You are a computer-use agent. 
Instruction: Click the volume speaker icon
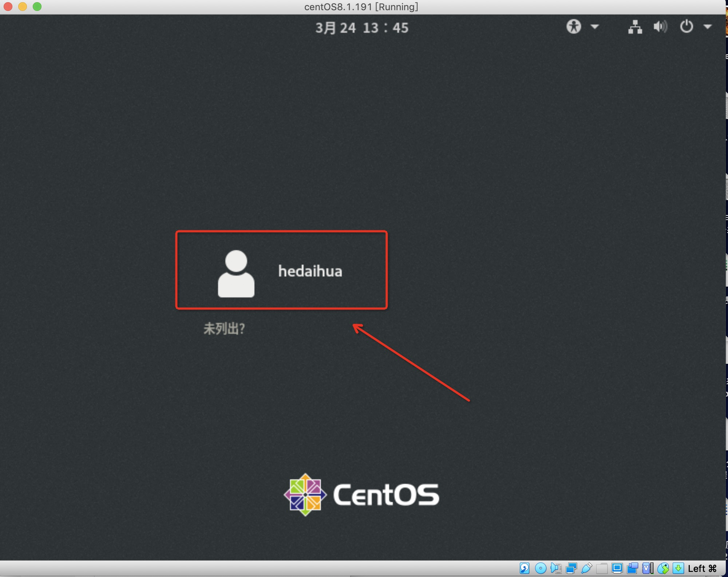coord(660,27)
